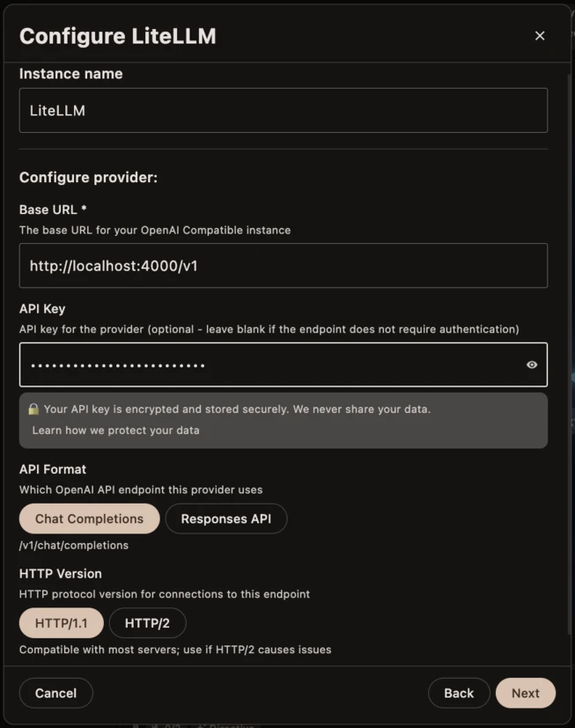Proceed with the Next button
The height and width of the screenshot is (728, 575).
click(526, 693)
